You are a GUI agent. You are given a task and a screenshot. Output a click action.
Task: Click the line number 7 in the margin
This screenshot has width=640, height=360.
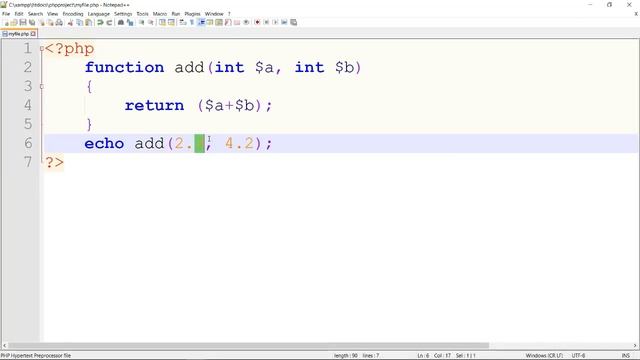[28, 162]
